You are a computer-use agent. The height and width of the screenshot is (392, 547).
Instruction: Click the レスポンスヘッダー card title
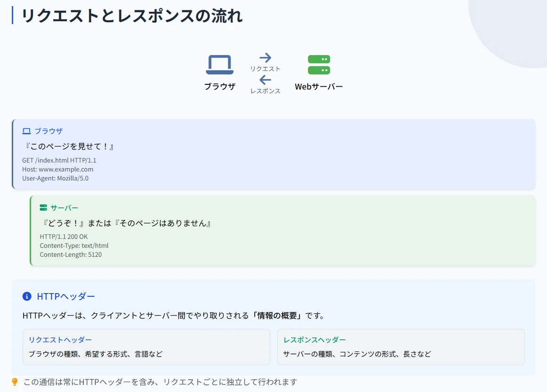pos(315,340)
